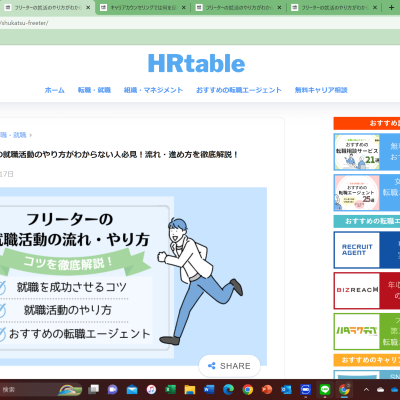Switch to the キャリアカウンセリング tab

click(x=143, y=7)
